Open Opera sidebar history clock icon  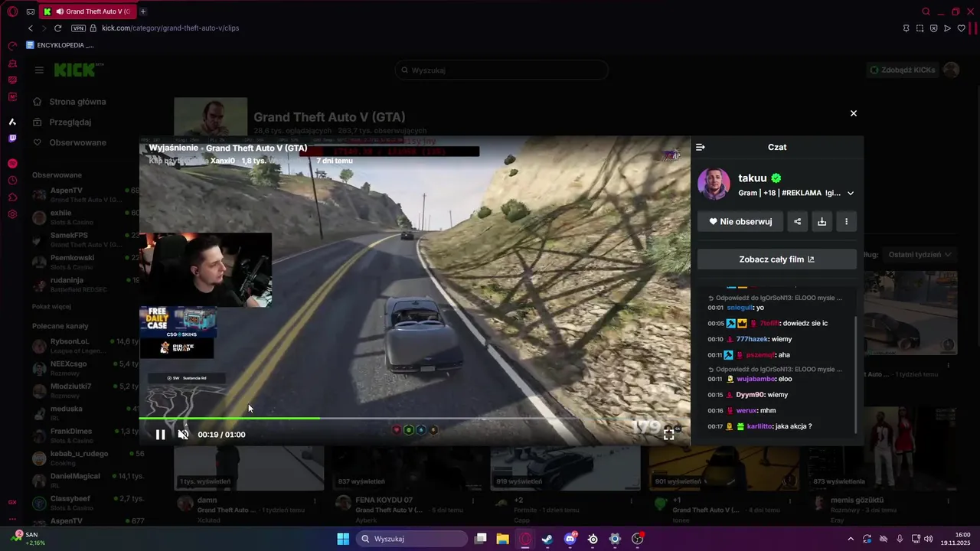(x=12, y=181)
